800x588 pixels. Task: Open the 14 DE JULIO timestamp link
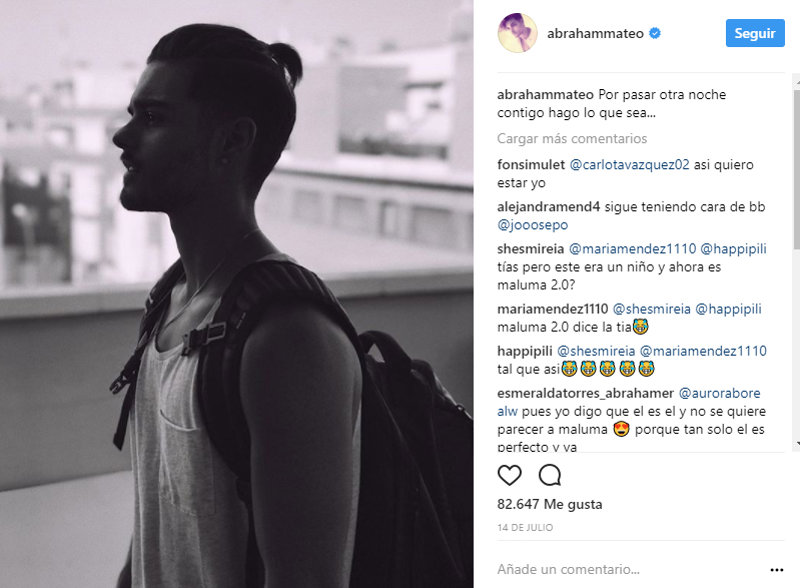click(525, 528)
